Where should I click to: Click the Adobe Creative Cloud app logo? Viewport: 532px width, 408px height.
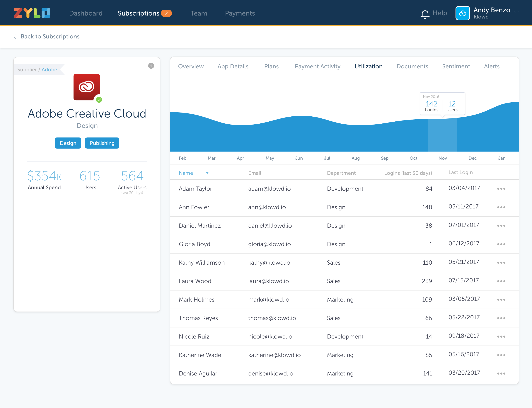[87, 87]
